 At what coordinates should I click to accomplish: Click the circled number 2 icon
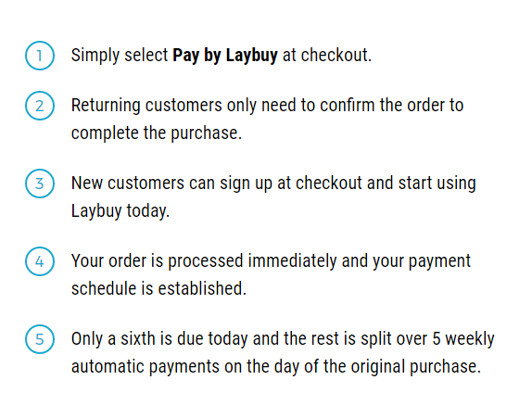point(40,106)
